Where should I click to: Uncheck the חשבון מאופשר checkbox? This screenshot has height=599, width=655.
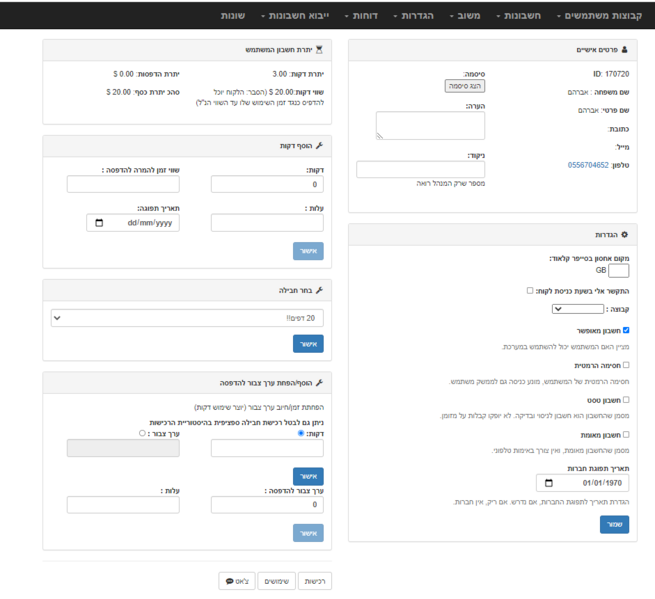coord(626,330)
